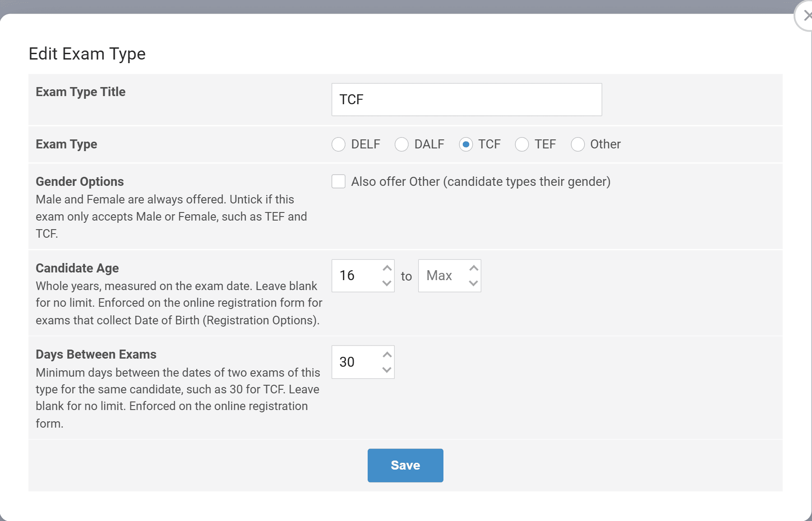
Task: Select the TEF radio button
Action: (x=522, y=144)
